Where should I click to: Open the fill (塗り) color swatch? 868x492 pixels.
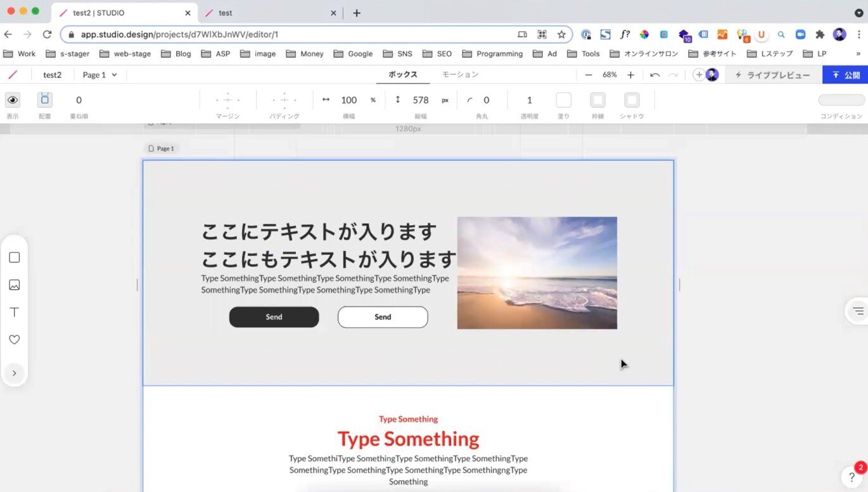[563, 100]
